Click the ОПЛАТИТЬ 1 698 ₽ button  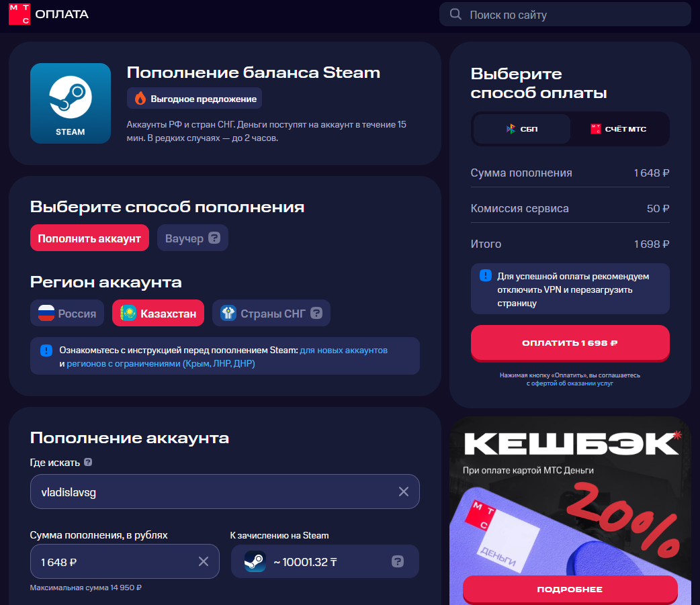click(570, 342)
